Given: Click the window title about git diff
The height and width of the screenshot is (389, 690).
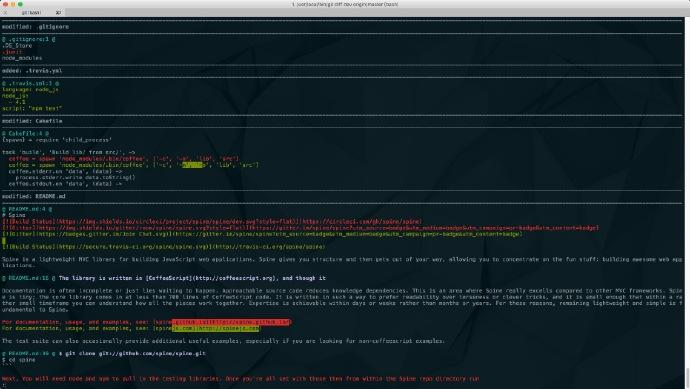Looking at the screenshot, I should [x=345, y=4].
